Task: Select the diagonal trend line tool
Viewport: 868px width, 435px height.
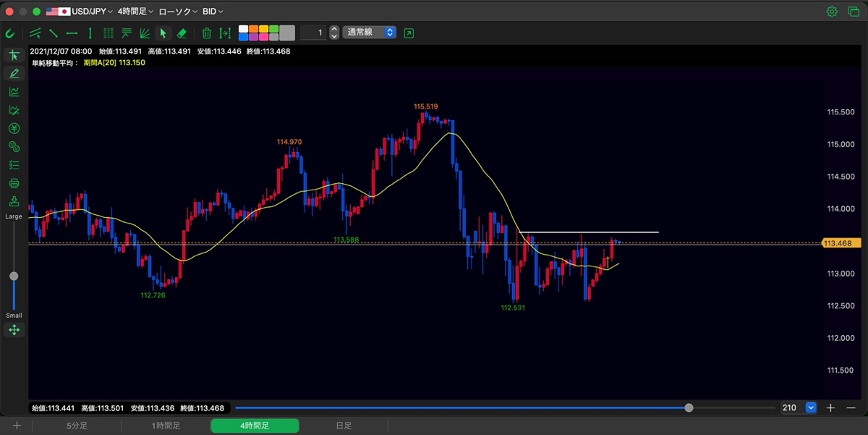Action: 54,33
